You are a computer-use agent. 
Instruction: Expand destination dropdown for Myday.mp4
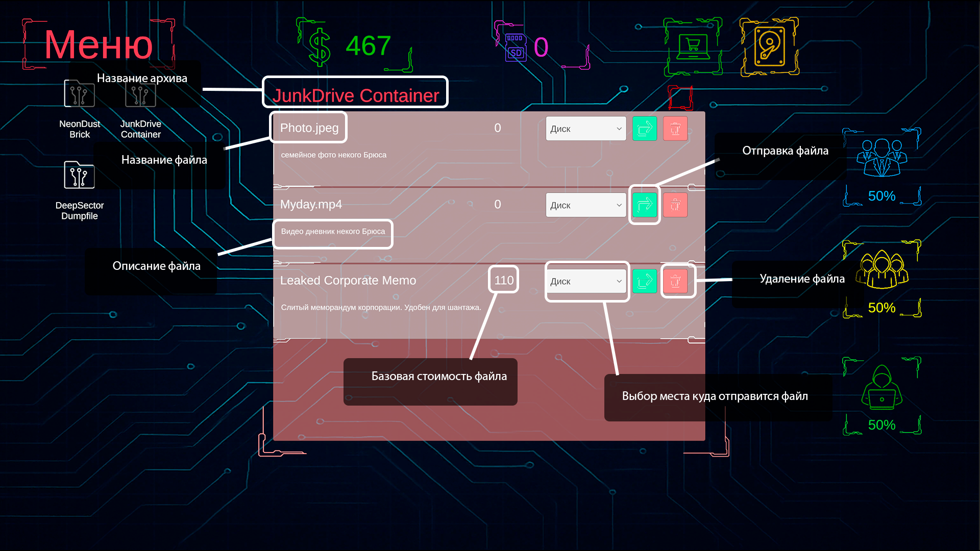(x=586, y=205)
